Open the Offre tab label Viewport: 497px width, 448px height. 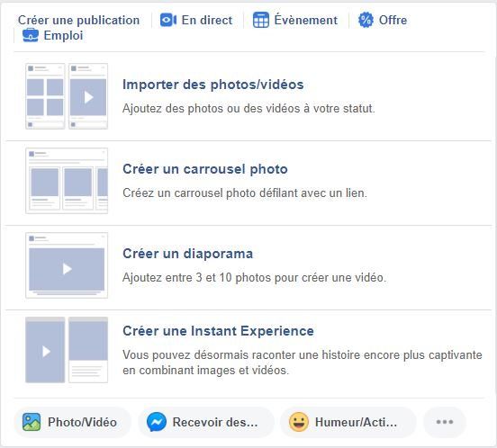393,21
